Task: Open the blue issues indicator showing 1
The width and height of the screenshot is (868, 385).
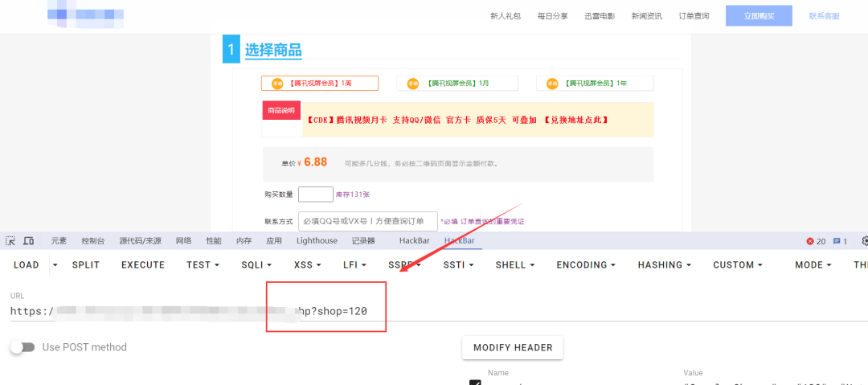Action: 841,241
